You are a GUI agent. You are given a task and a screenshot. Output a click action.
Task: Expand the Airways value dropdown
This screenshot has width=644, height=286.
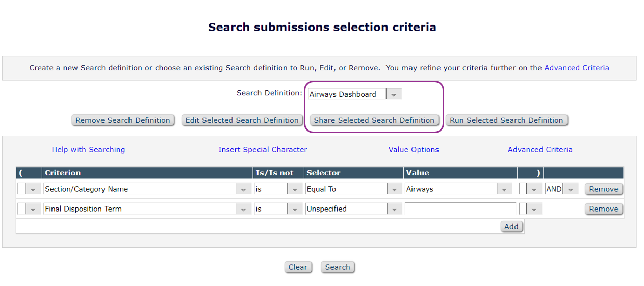(x=504, y=189)
